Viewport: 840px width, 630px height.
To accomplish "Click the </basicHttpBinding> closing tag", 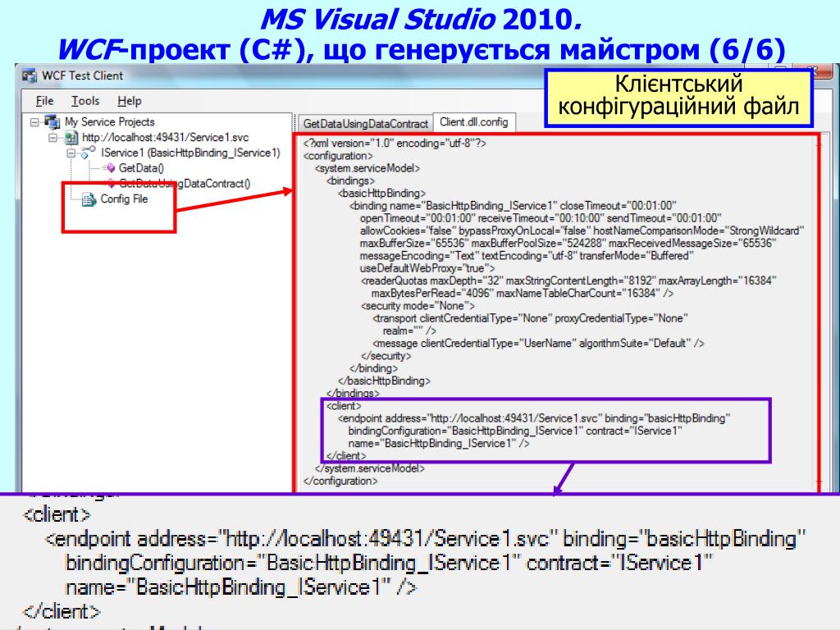I will pyautogui.click(x=384, y=381).
